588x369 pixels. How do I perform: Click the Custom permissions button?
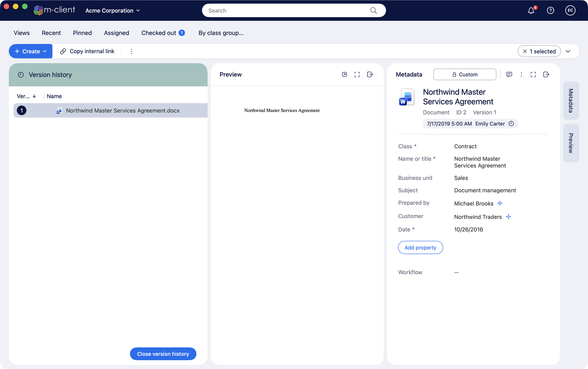tap(465, 75)
